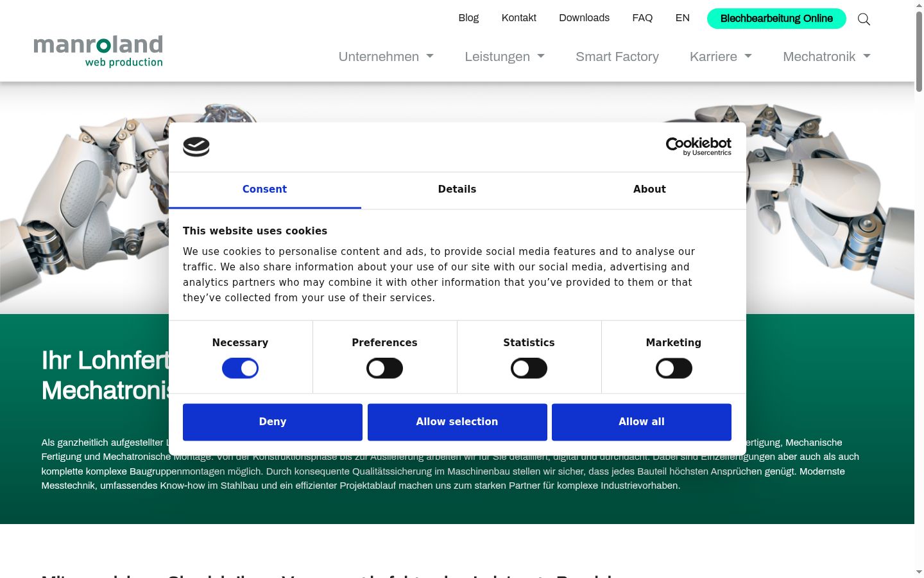Screen dimensions: 924x578
Task: Open the Downloads link
Action: click(584, 18)
